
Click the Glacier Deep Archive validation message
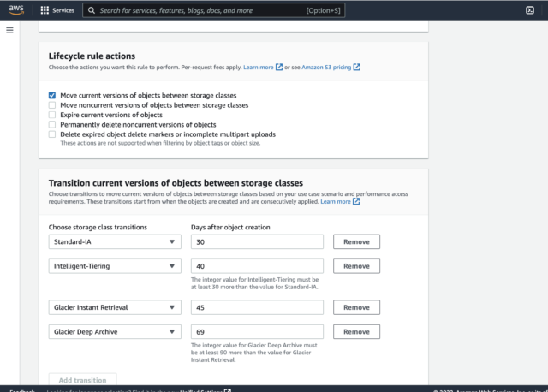(254, 353)
